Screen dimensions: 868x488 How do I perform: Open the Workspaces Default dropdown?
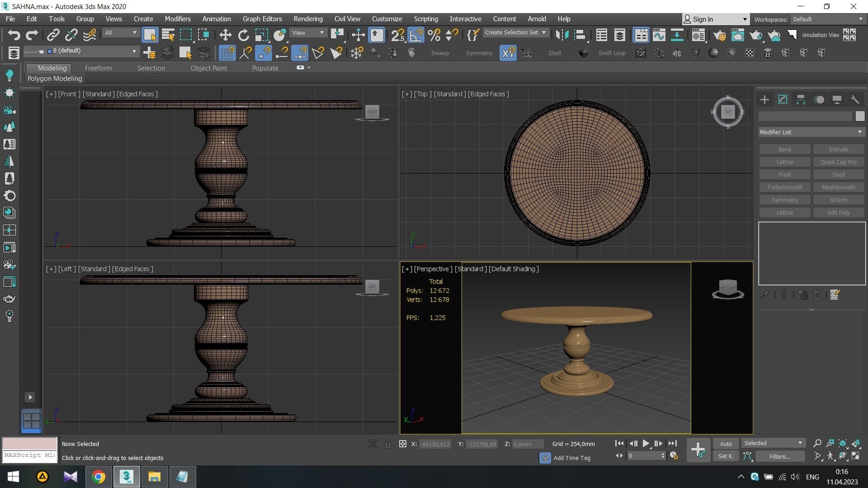click(827, 19)
